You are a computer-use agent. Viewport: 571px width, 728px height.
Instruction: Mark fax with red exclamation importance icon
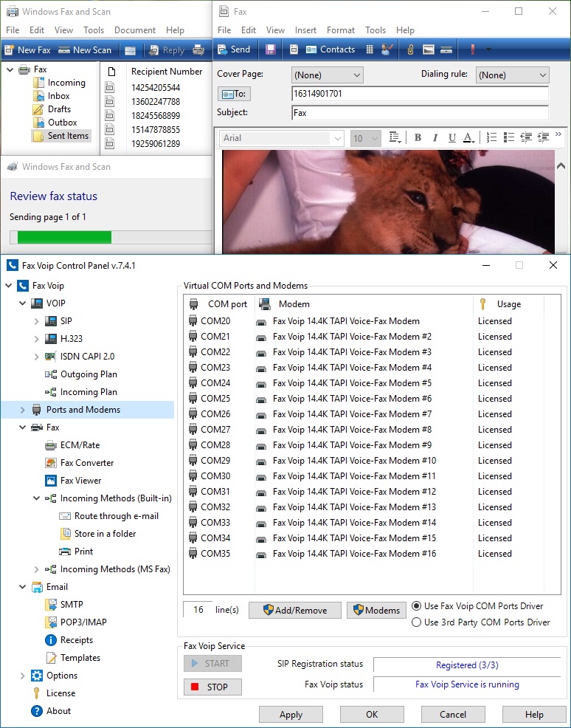(x=473, y=49)
